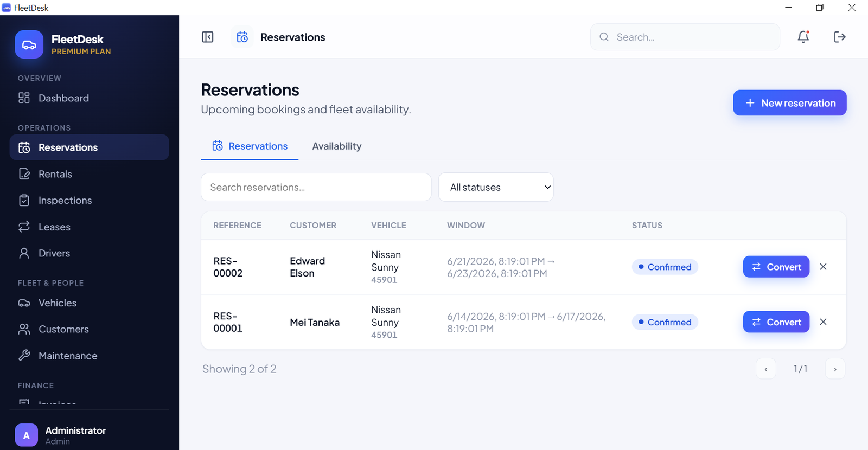This screenshot has height=450, width=868.
Task: Cancel reservation RES-00002 with the X icon
Action: pos(823,267)
